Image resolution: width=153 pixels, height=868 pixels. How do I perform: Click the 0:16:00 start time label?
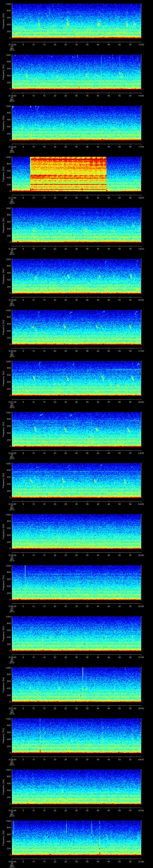point(12,147)
